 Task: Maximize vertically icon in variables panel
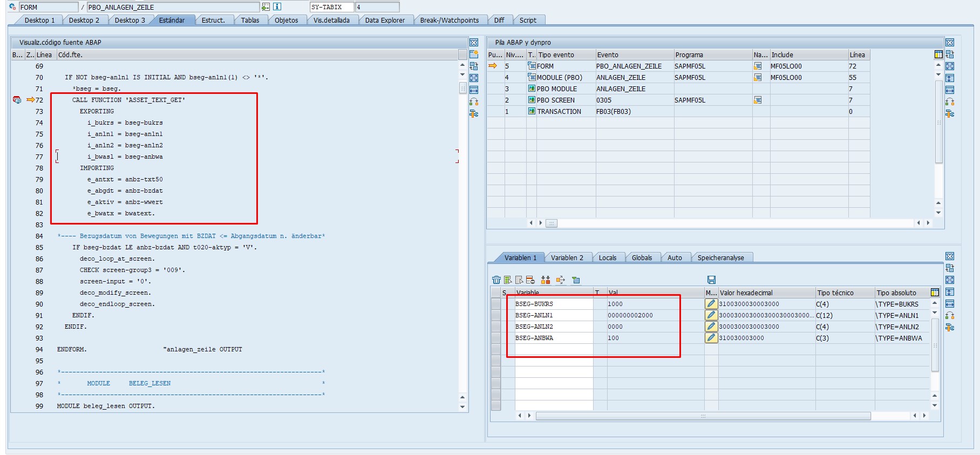point(950,292)
